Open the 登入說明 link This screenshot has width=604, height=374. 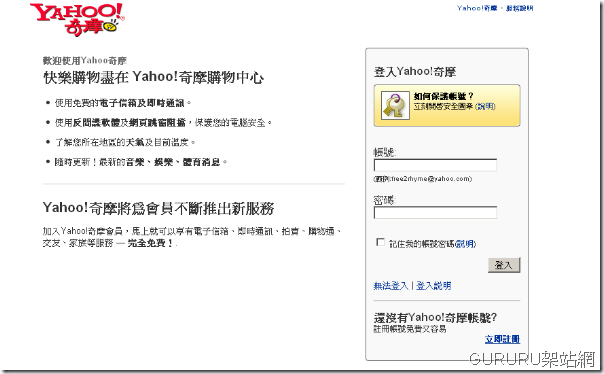[434, 286]
